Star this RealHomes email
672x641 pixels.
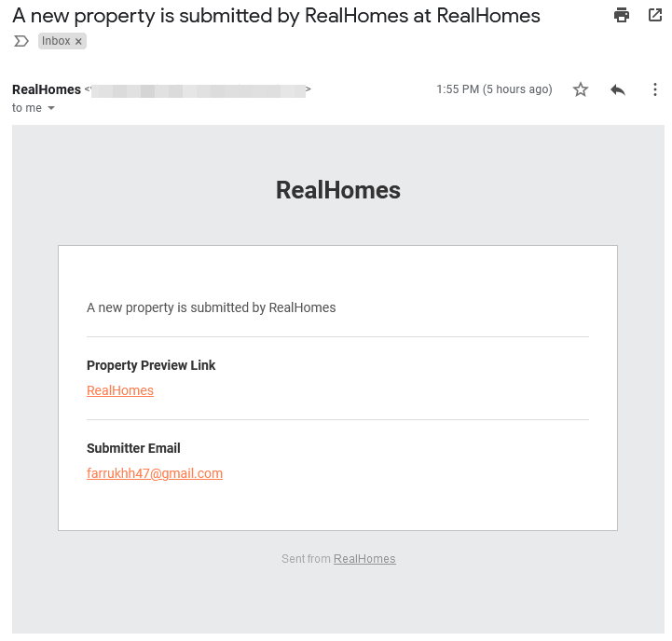click(581, 89)
